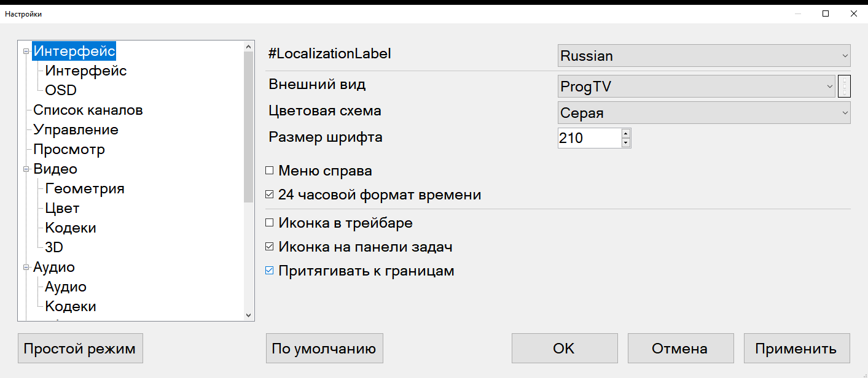Open Список каналов settings section
The image size is (868, 378).
[88, 110]
